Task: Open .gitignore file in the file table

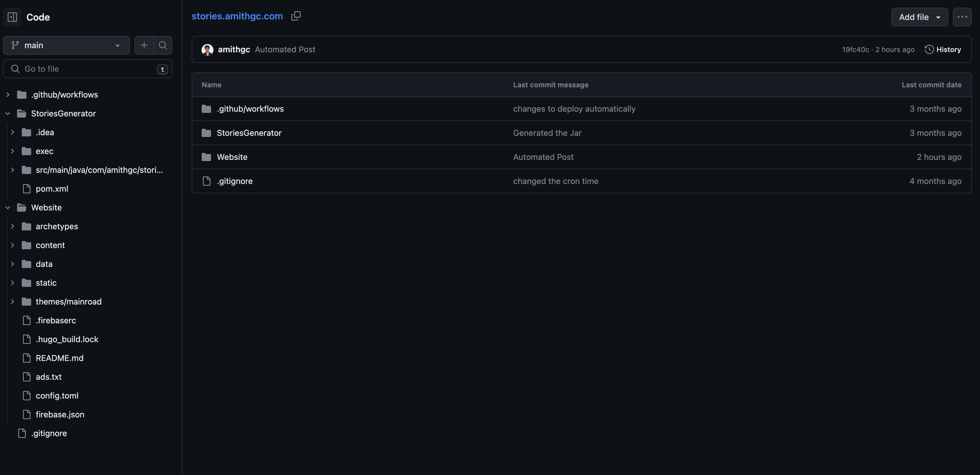Action: (235, 181)
